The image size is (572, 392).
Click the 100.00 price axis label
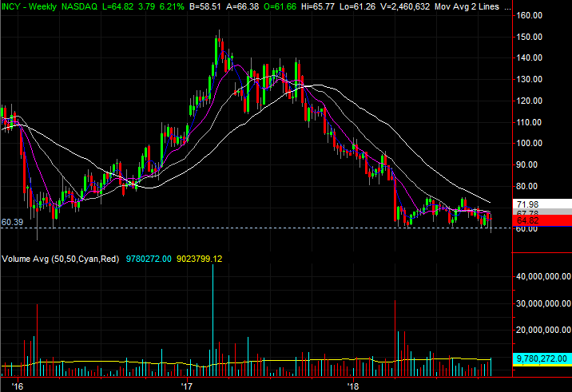point(530,144)
